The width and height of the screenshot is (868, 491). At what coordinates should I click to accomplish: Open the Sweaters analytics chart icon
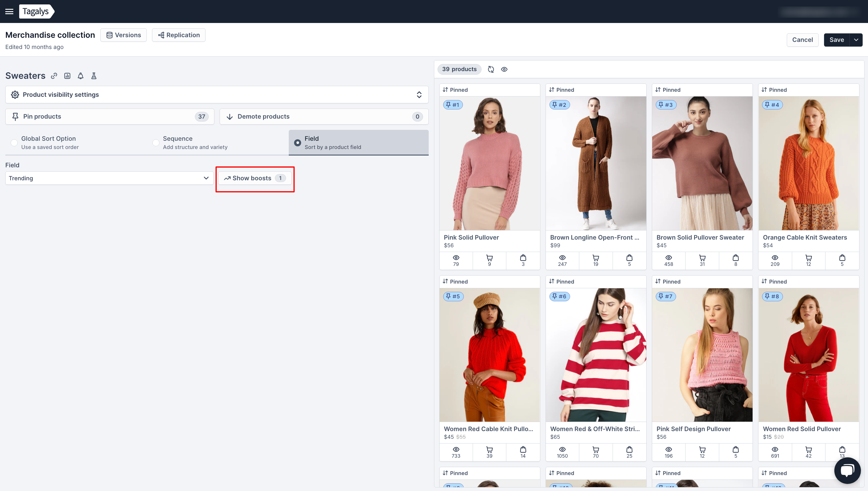[x=67, y=76]
